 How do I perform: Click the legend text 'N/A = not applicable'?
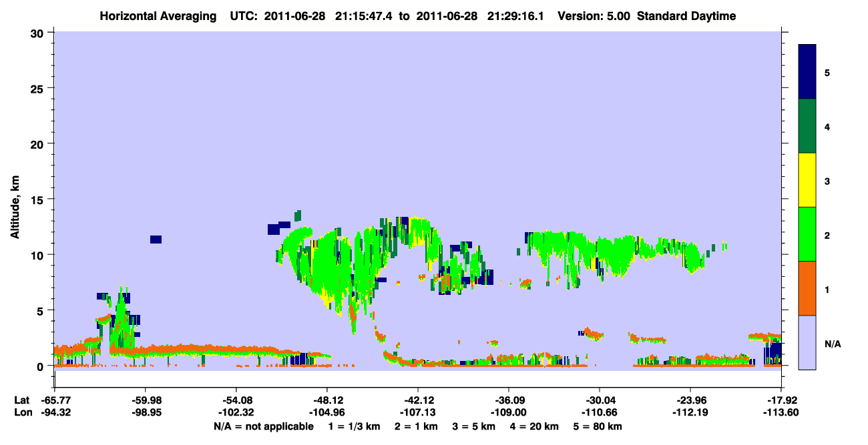(263, 426)
